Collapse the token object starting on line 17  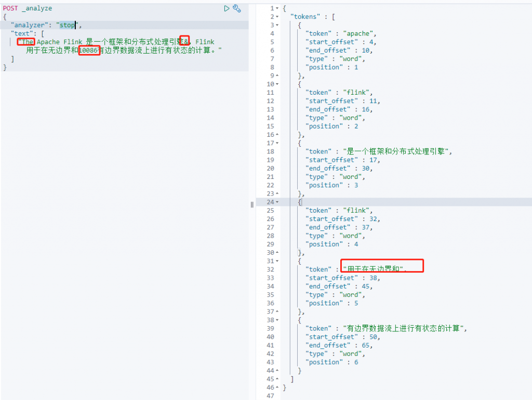[x=277, y=143]
